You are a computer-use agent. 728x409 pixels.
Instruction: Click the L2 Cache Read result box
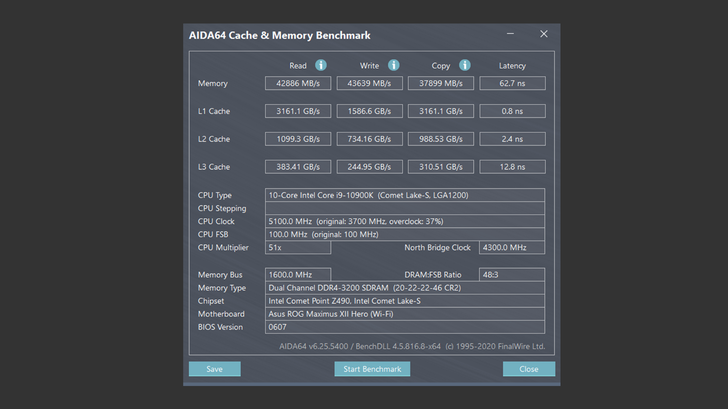pos(297,139)
